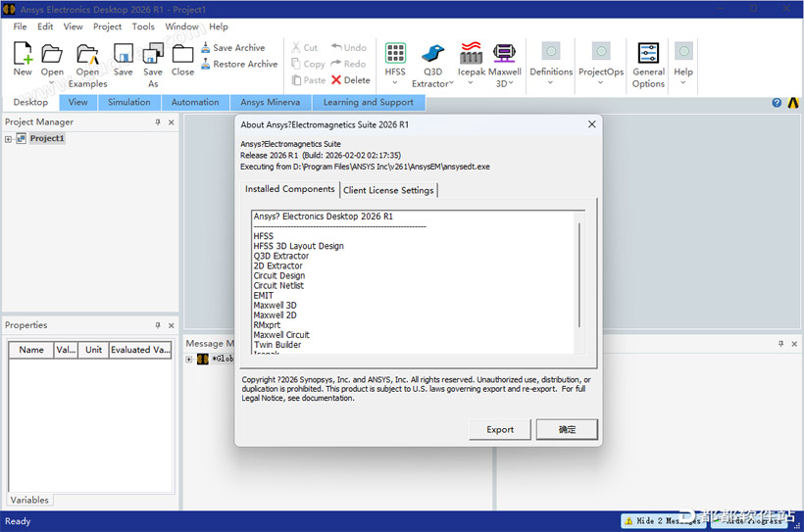The height and width of the screenshot is (532, 804).
Task: Select Maxwell 3D in components list
Action: tap(275, 305)
